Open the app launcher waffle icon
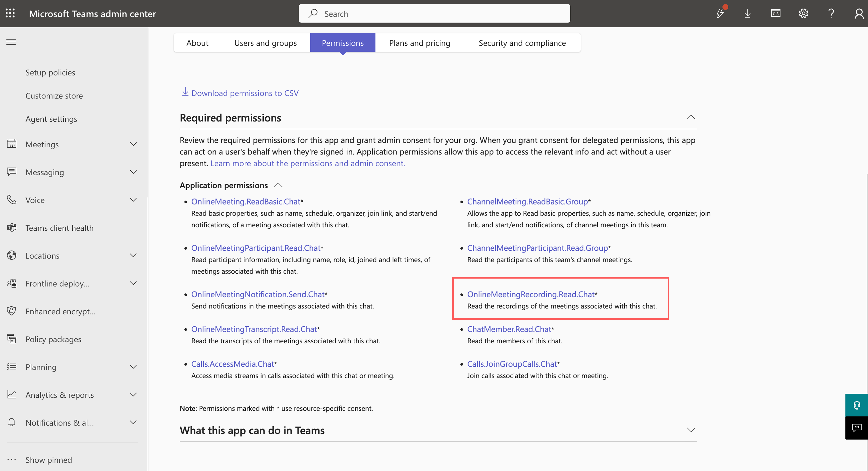 [10, 13]
